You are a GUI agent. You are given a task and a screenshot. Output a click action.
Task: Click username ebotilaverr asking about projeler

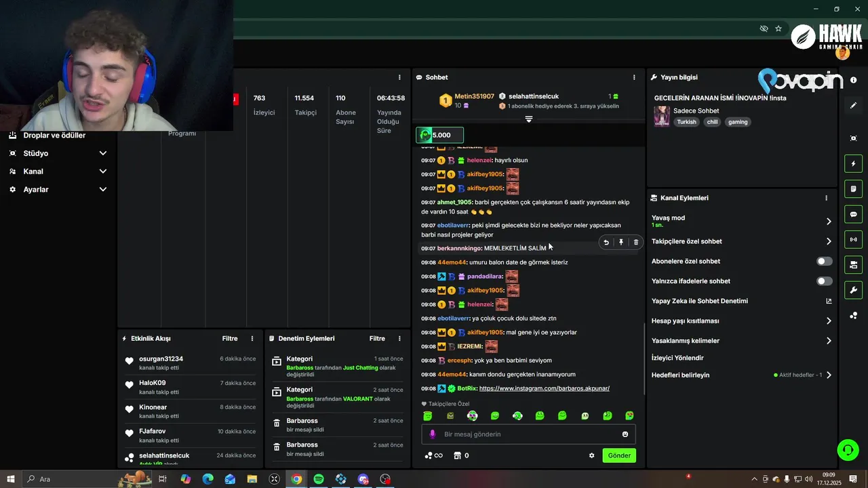453,225
